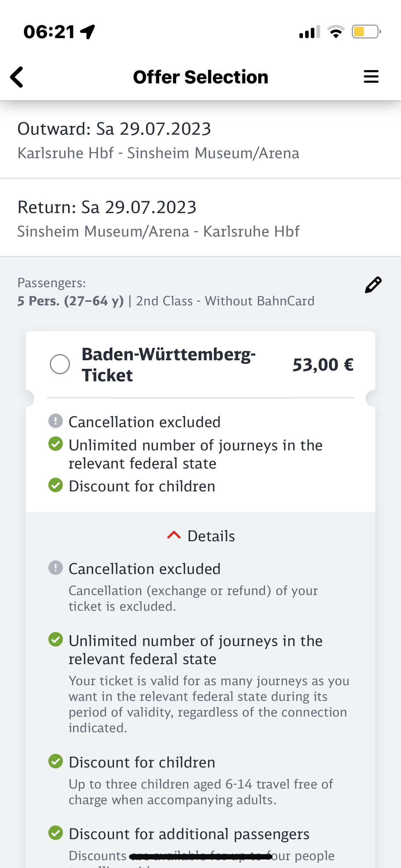Tap the Wi-Fi status icon
Image resolution: width=401 pixels, height=868 pixels.
336,32
